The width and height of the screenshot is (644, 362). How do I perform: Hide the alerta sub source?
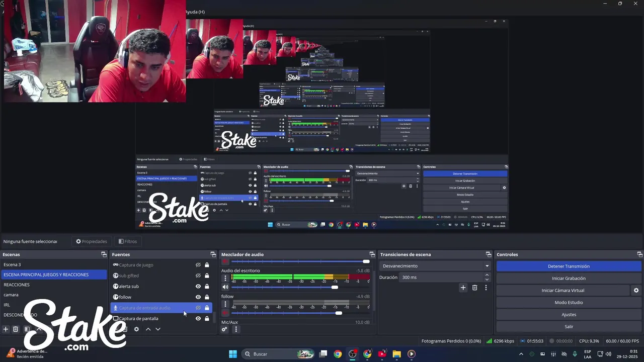pyautogui.click(x=198, y=287)
